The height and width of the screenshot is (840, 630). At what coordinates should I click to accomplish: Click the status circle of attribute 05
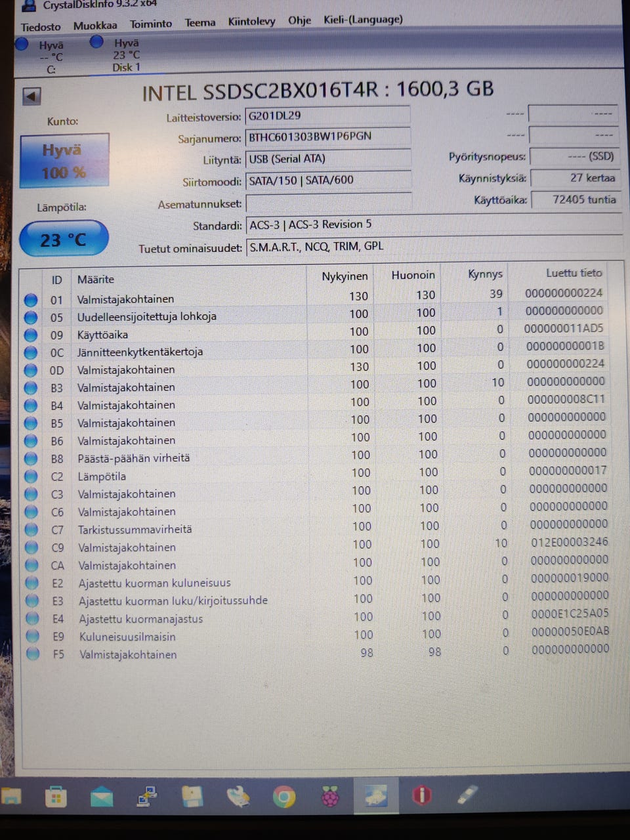[30, 318]
